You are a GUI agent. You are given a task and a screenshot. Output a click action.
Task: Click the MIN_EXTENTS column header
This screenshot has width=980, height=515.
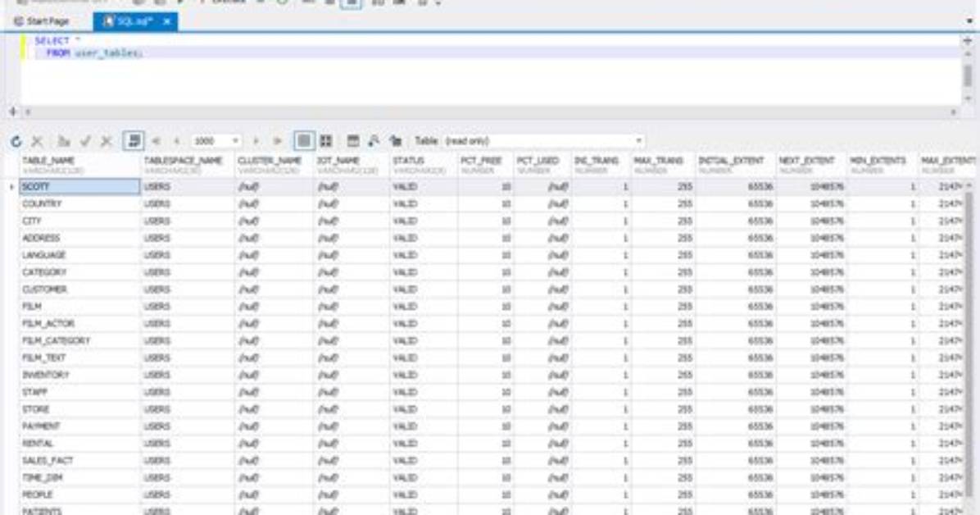coord(882,165)
